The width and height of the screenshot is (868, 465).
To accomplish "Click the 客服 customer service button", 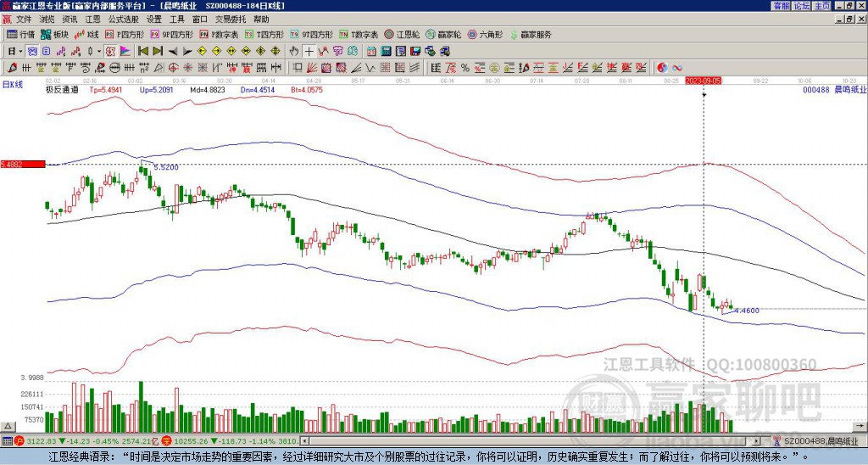I will coord(782,6).
